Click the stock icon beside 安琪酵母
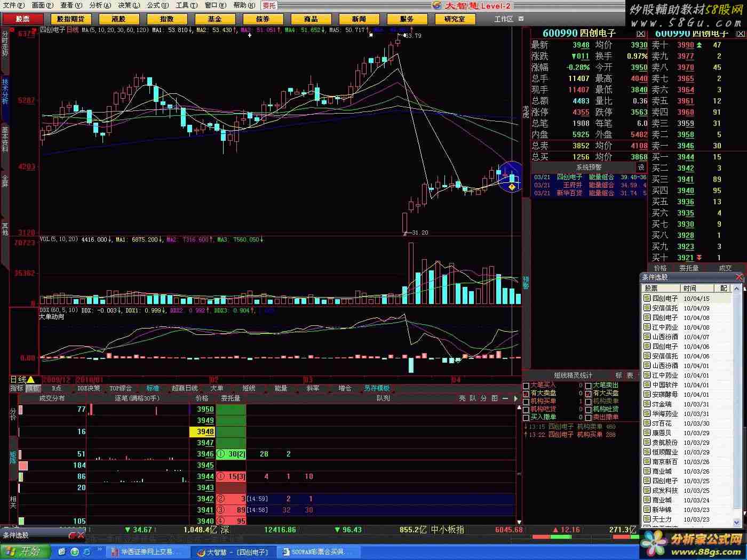 [x=647, y=395]
